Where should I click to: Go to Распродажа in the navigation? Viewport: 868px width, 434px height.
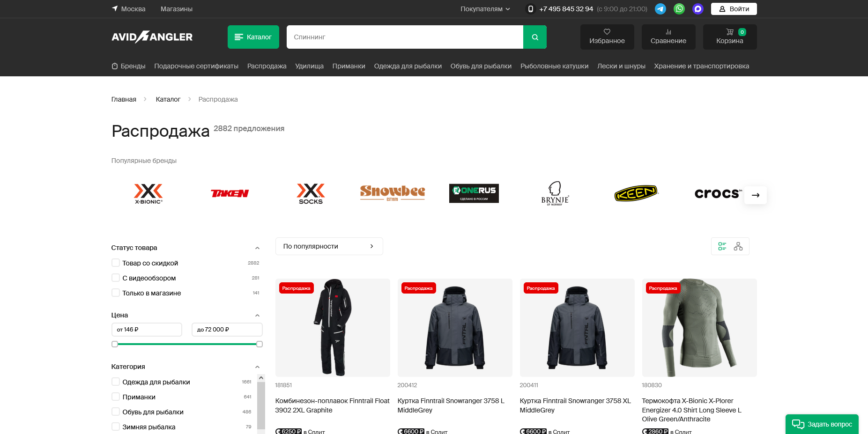267,66
